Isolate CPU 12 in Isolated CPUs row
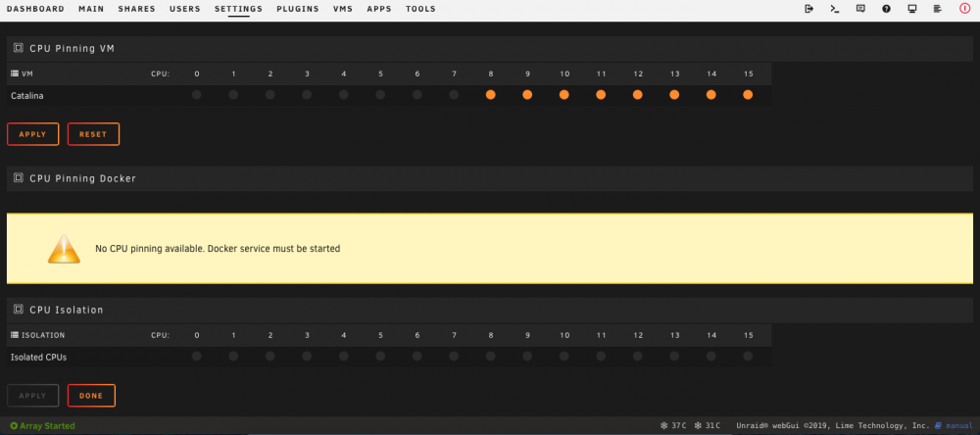This screenshot has height=435, width=980. [x=638, y=357]
